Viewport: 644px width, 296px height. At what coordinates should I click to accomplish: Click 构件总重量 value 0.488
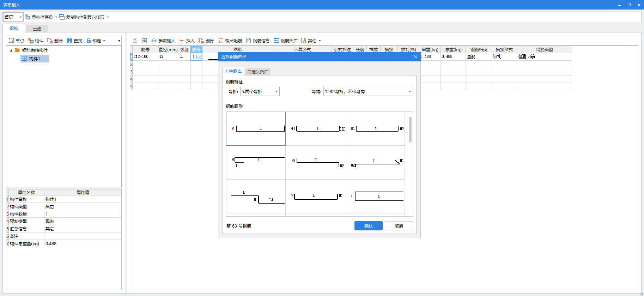coord(83,244)
